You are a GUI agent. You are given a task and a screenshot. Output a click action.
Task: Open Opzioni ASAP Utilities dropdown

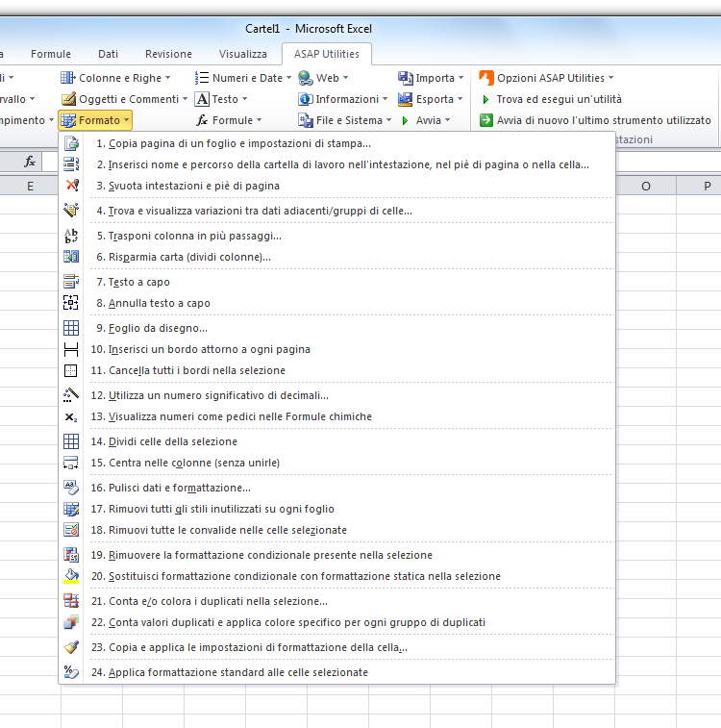point(546,78)
